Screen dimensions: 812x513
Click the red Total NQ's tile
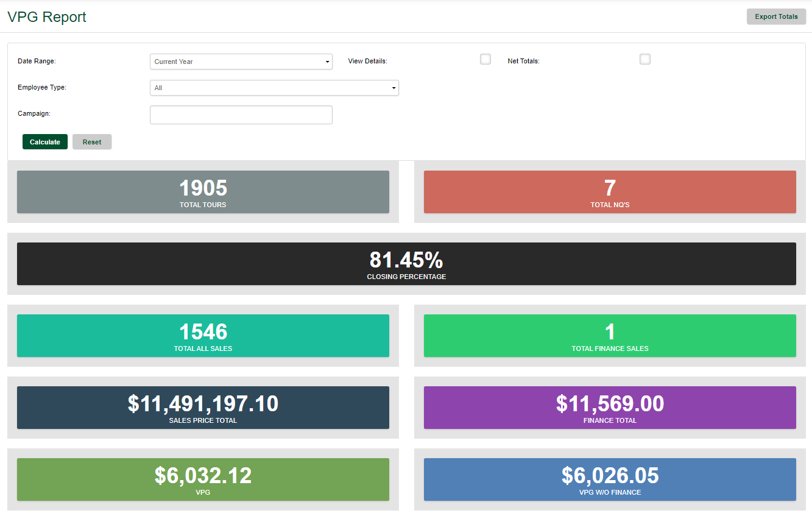(610, 192)
